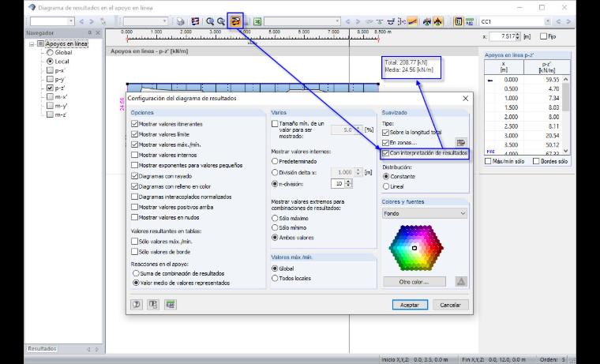Image resolution: width=600 pixels, height=364 pixels.
Task: Click the zoom out magnifier icon
Action: pos(221,21)
